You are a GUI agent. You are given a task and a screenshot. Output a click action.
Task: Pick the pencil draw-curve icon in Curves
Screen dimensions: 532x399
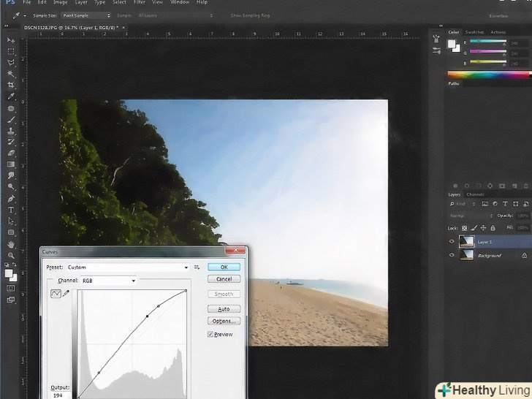(66, 293)
